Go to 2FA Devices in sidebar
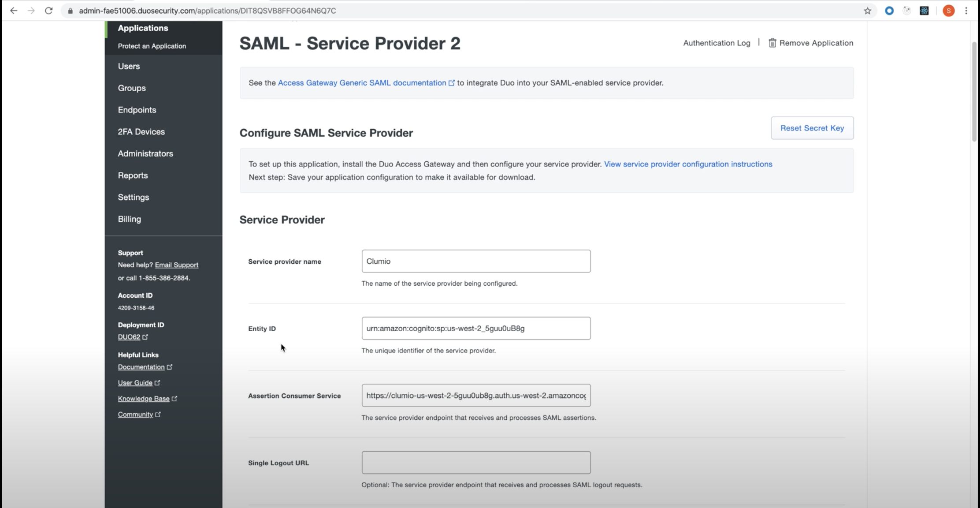This screenshot has width=980, height=508. [x=141, y=131]
